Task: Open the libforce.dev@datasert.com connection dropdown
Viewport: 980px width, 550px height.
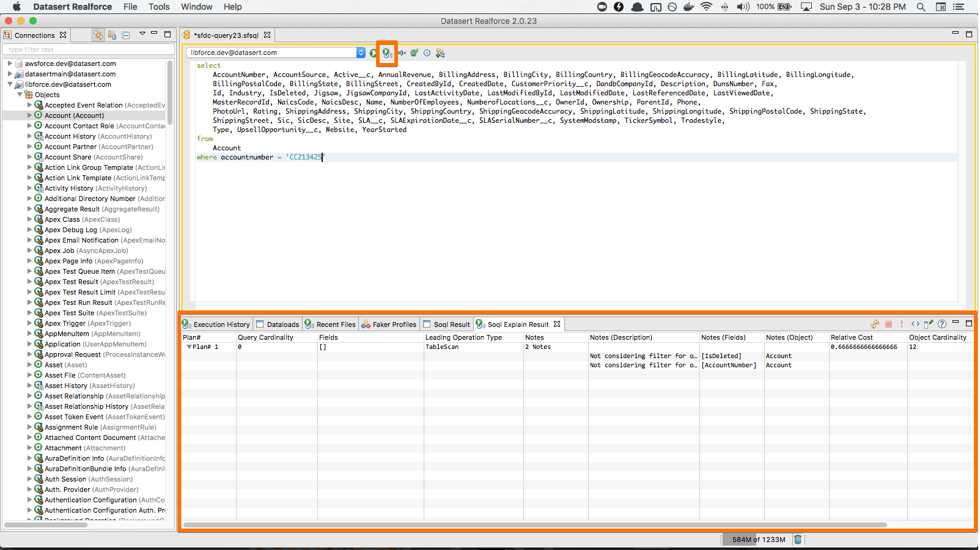Action: tap(361, 53)
